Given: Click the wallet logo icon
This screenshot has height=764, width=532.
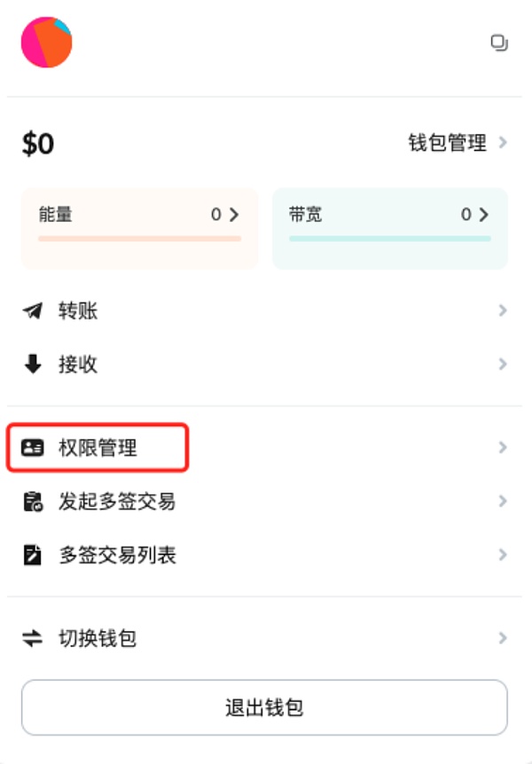Looking at the screenshot, I should tap(46, 43).
